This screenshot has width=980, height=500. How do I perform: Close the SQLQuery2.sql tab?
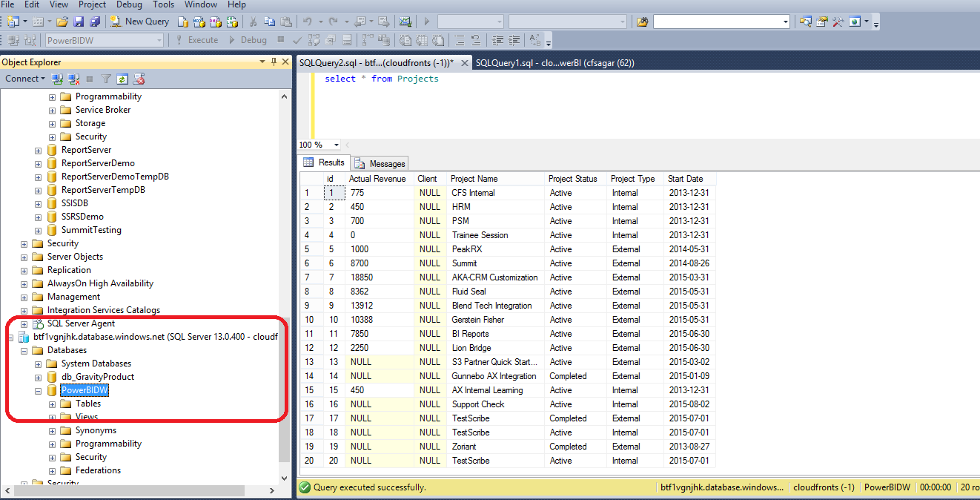click(464, 63)
